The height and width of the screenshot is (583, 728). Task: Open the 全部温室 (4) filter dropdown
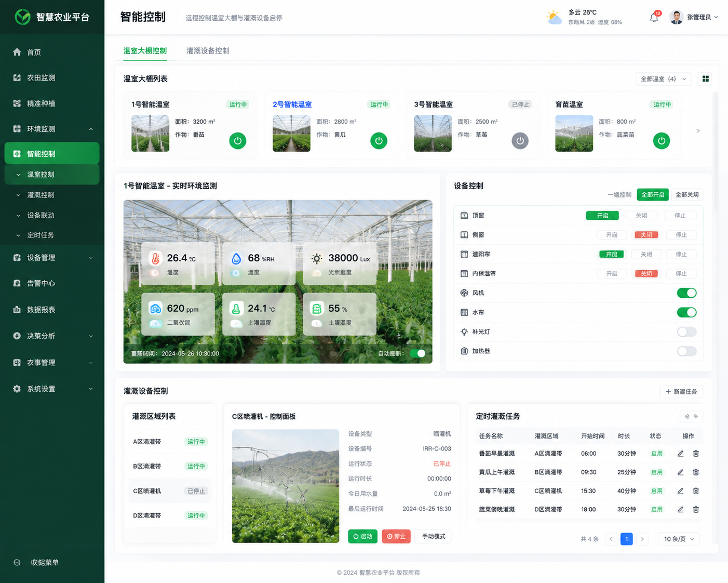pyautogui.click(x=664, y=79)
